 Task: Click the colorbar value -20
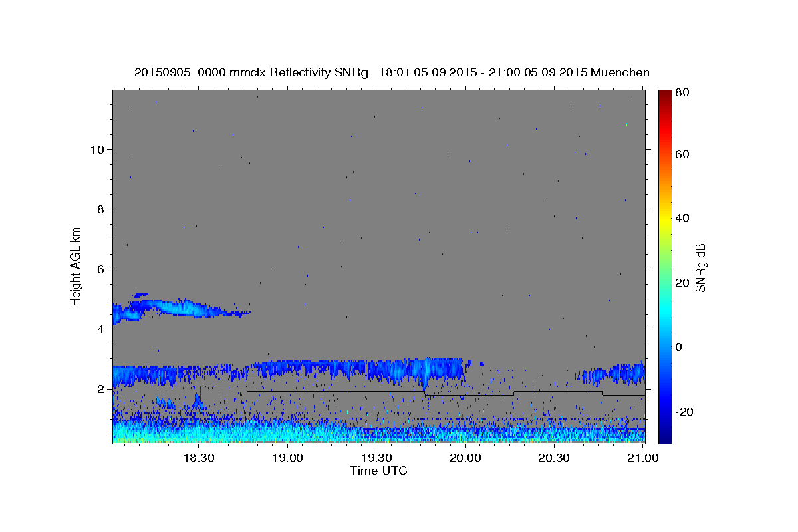click(x=685, y=412)
